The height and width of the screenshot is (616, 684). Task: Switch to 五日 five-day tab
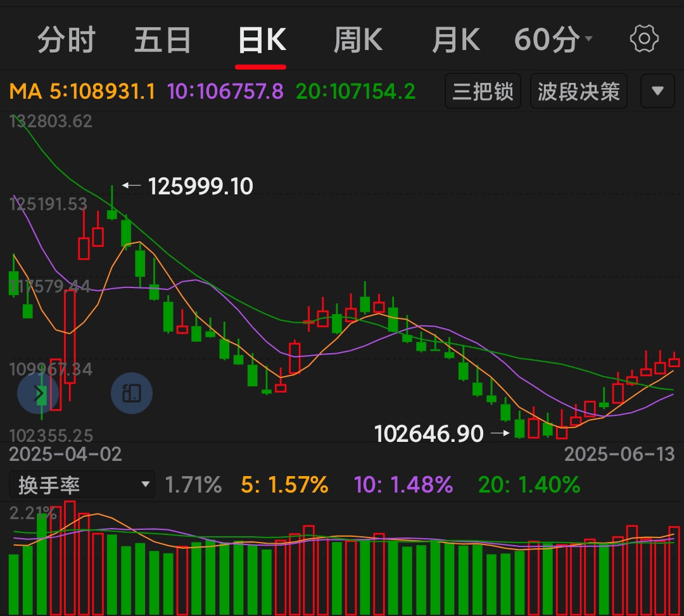pyautogui.click(x=162, y=40)
